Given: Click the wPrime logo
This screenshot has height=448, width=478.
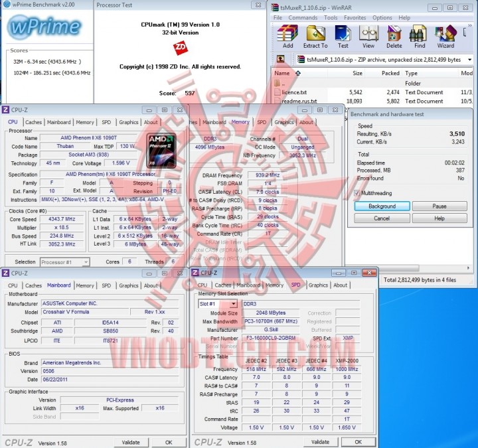Looking at the screenshot, I should (45, 27).
